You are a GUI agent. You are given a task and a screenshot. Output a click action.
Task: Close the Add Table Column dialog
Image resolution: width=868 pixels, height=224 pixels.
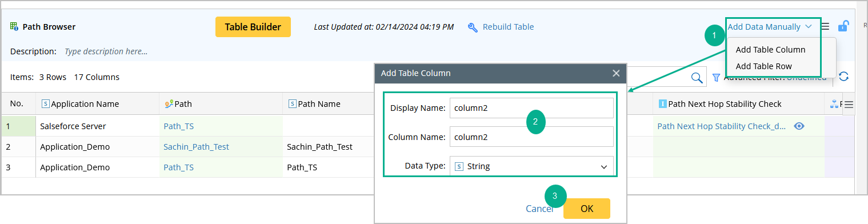click(616, 73)
